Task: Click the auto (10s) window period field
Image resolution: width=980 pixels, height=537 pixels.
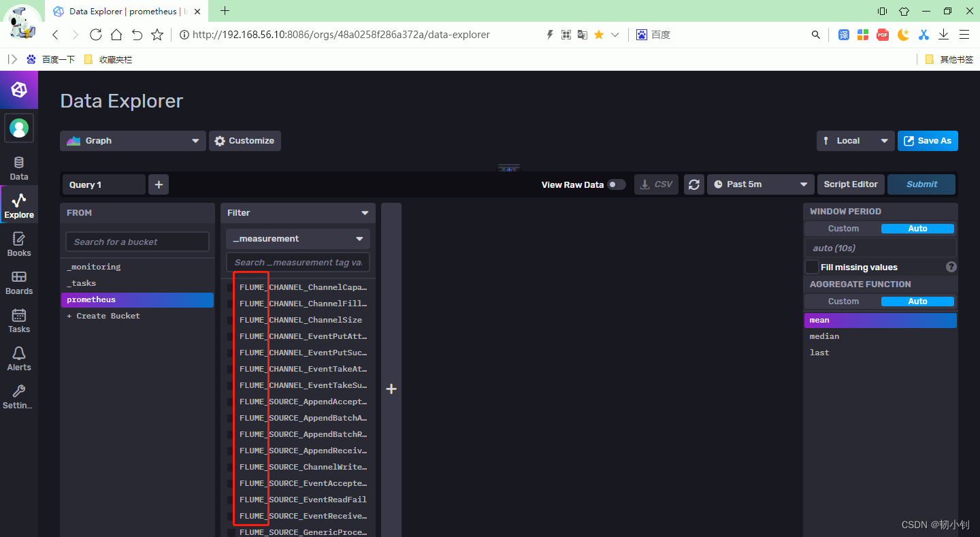Action: (x=881, y=248)
